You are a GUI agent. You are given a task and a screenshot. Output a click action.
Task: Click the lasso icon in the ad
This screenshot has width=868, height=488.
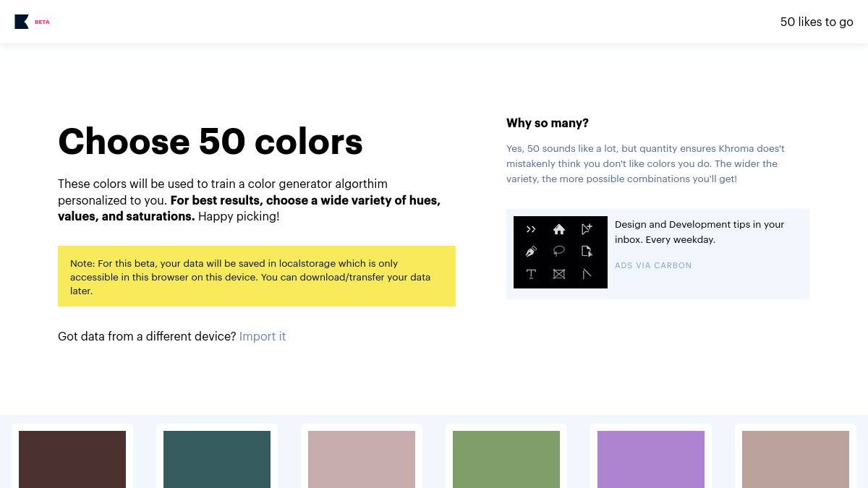click(559, 252)
